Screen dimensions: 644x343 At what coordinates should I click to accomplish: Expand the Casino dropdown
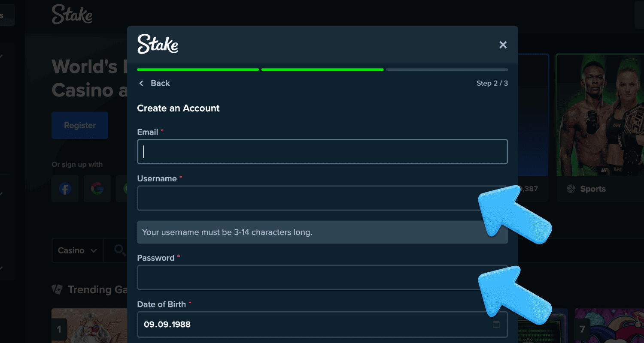click(x=77, y=250)
